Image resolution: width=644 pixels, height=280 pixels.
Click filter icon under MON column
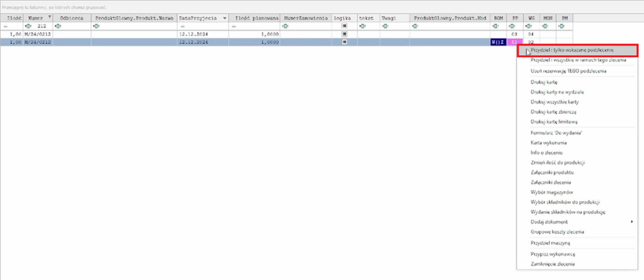coord(545,26)
